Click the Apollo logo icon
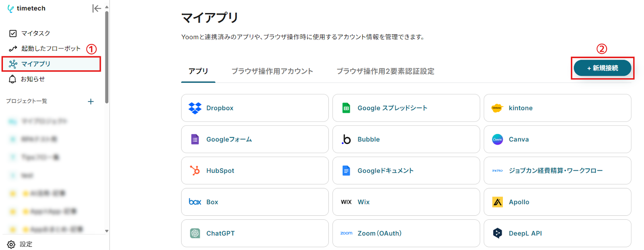 497,202
